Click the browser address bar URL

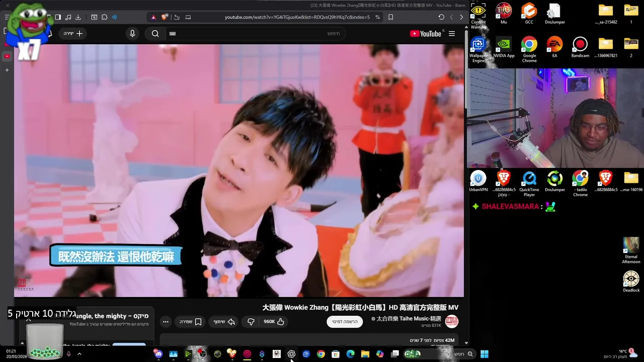point(297,17)
